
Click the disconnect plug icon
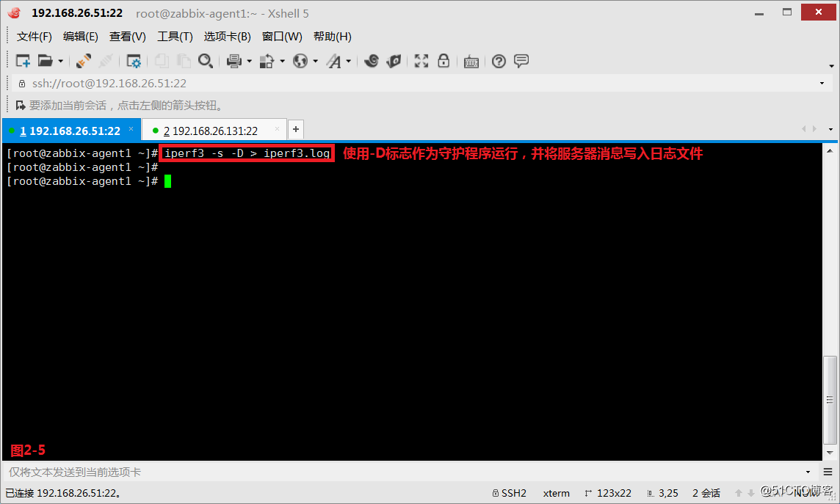(106, 61)
